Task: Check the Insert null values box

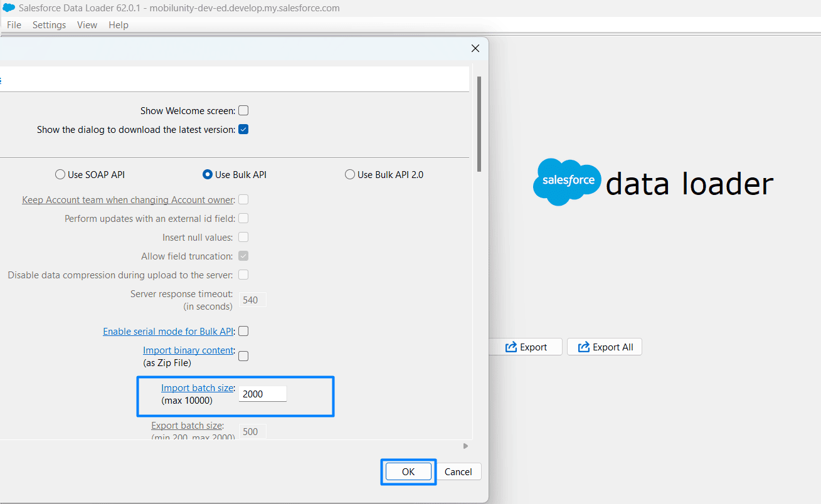Action: tap(243, 237)
